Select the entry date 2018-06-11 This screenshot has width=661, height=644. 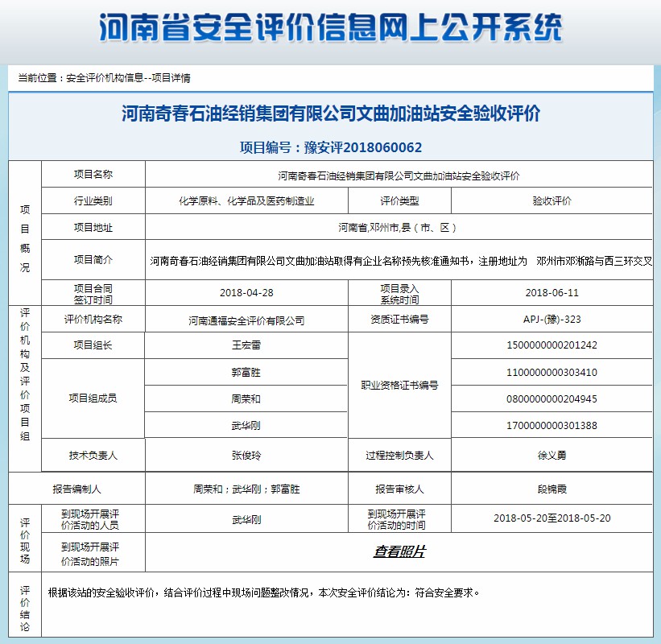pyautogui.click(x=552, y=292)
